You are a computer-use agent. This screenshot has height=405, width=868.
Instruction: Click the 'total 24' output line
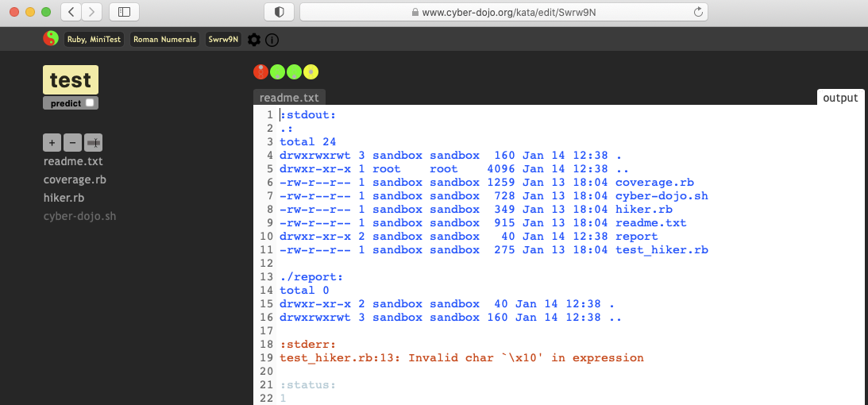(x=308, y=141)
